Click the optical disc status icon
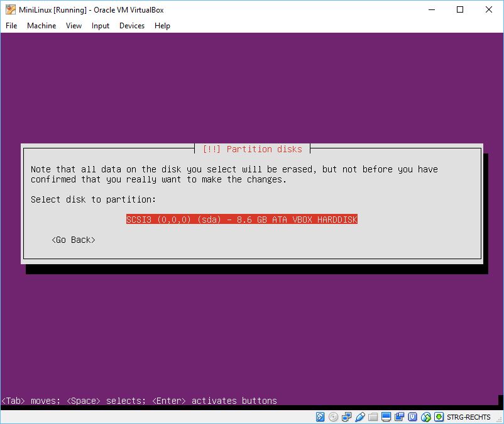This screenshot has height=424, width=504. pyautogui.click(x=333, y=417)
